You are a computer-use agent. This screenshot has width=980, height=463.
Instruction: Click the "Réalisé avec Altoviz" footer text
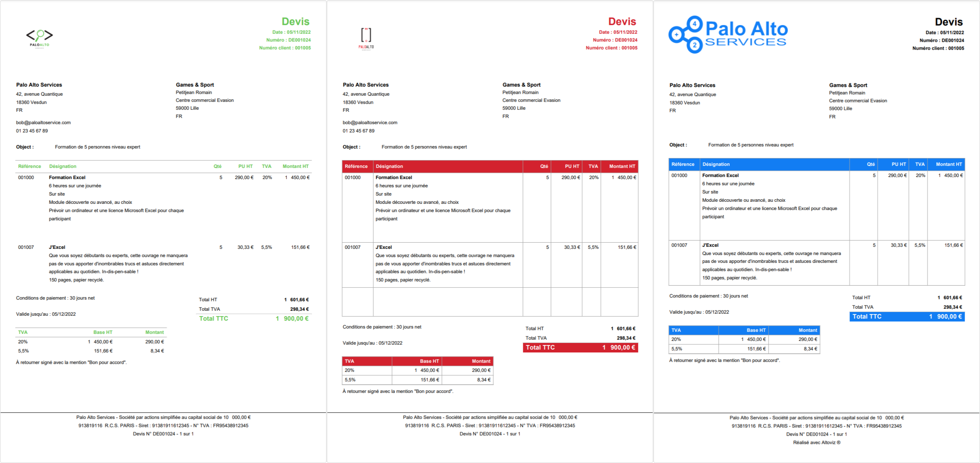pos(816,442)
